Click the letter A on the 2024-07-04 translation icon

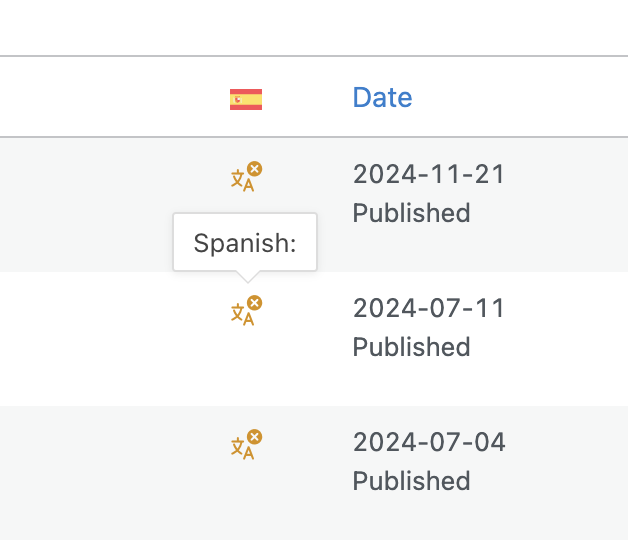coord(249,453)
